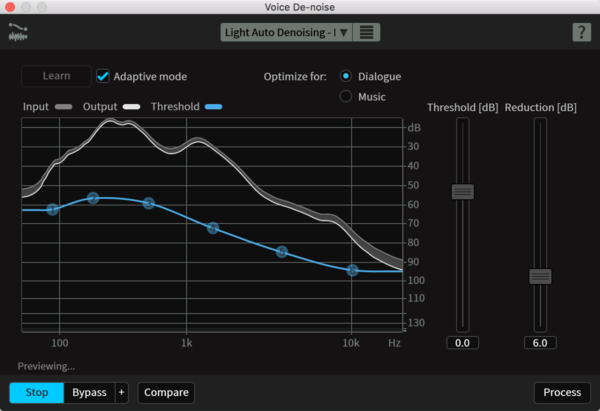Select the threshold node near 10k Hz

(352, 270)
